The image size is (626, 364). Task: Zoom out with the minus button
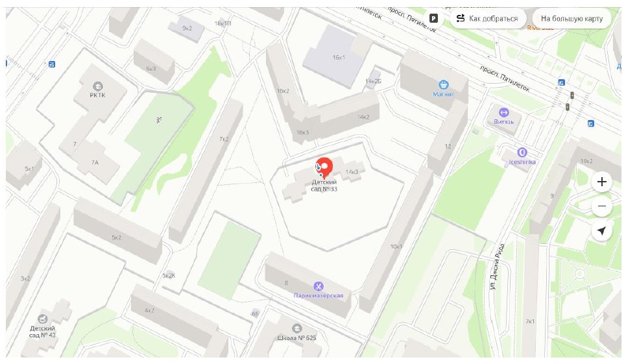[601, 206]
